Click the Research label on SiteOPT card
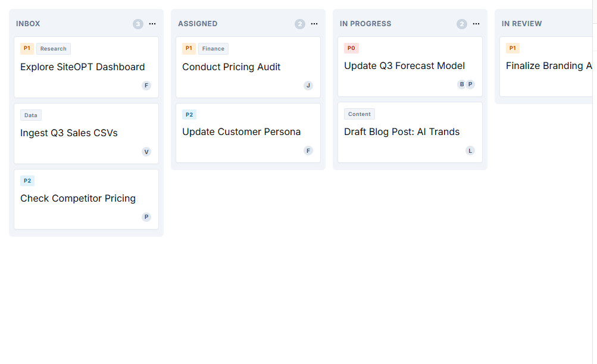Viewport: 597px width, 364px height. pos(54,49)
